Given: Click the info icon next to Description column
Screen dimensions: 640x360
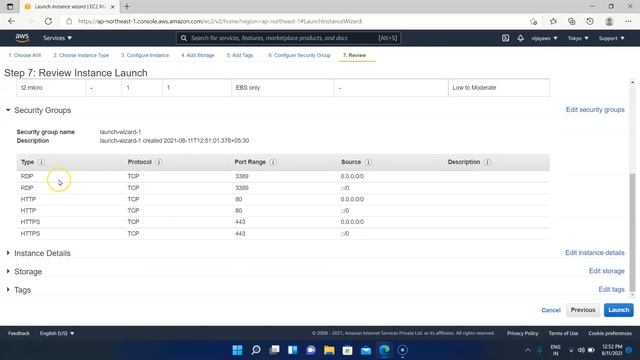Looking at the screenshot, I should point(487,162).
